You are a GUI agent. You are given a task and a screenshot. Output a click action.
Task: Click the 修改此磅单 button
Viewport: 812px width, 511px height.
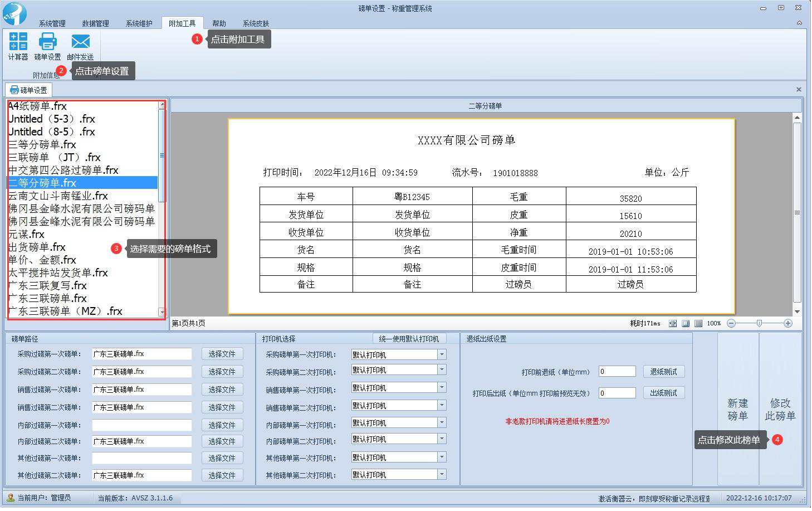(780, 410)
